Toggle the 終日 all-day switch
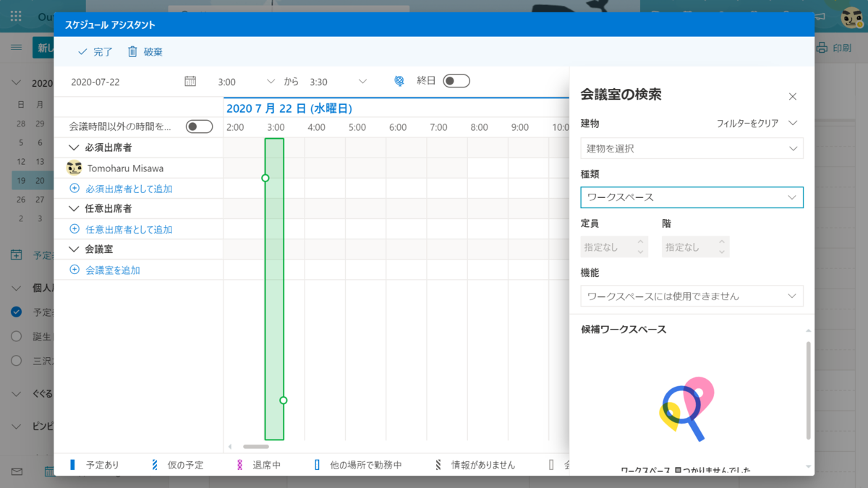 [x=456, y=81]
